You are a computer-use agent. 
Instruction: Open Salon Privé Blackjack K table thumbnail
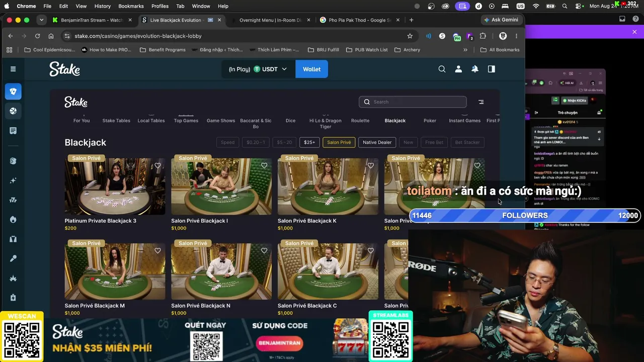click(328, 187)
